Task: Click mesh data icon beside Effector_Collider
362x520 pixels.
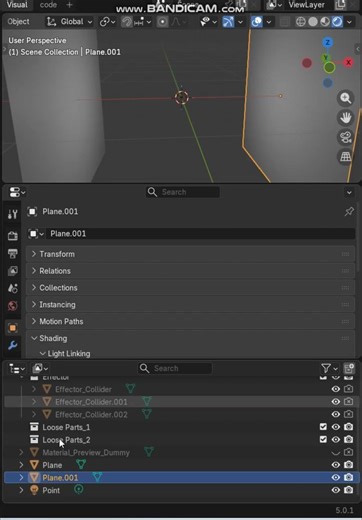Action: click(x=130, y=389)
